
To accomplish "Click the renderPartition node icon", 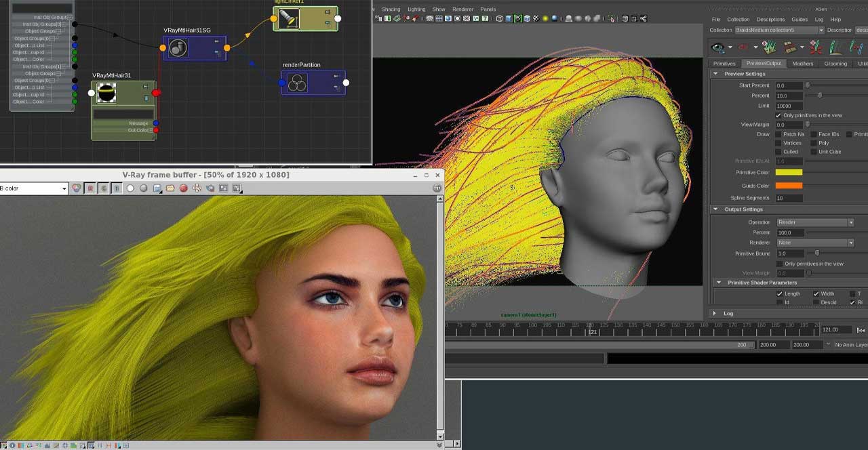I will click(298, 83).
